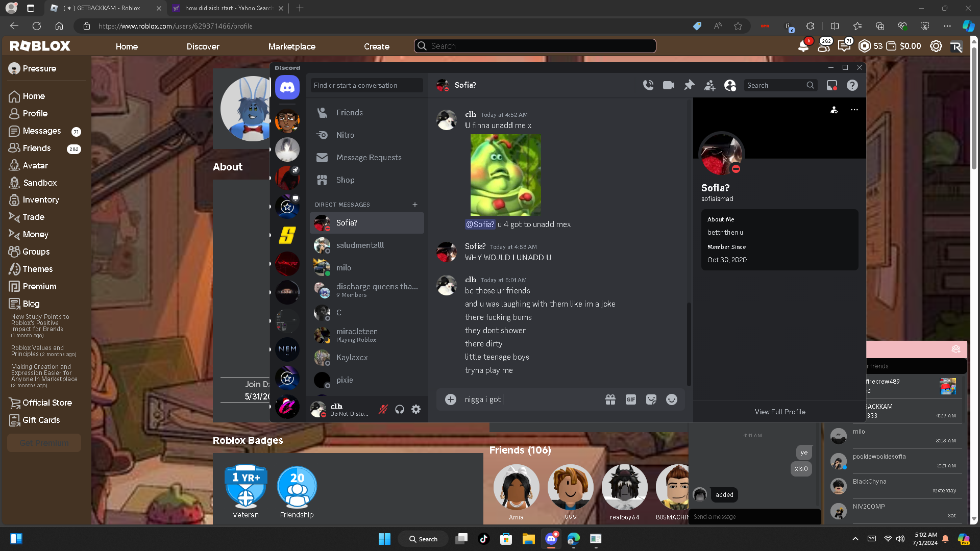Screen dimensions: 980x551
Task: Open Avatar in Roblox sidebar
Action: (29, 165)
